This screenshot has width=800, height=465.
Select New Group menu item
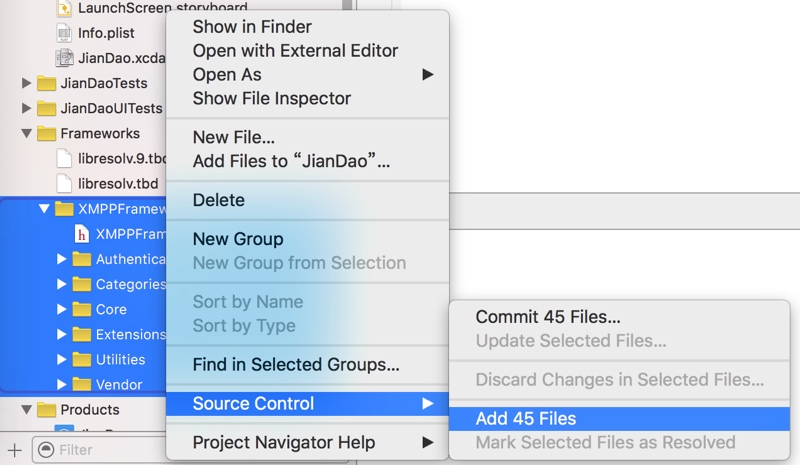[238, 239]
